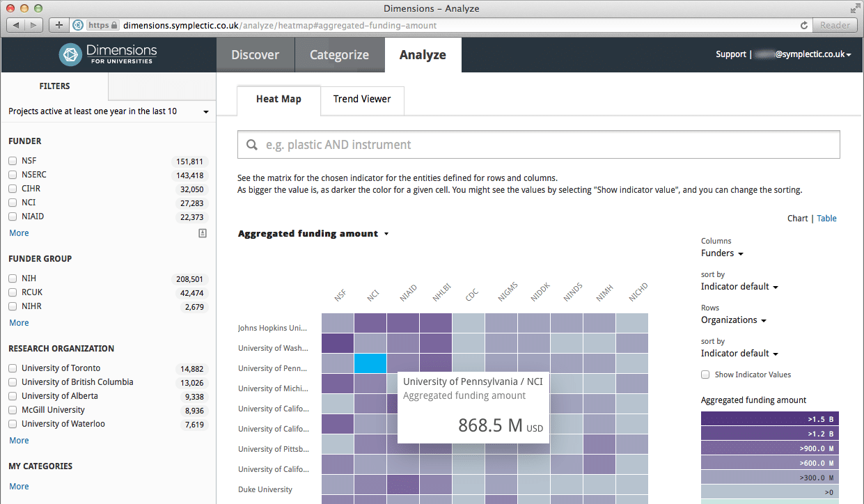Click the search magnifier icon
The height and width of the screenshot is (504, 864).
(252, 145)
